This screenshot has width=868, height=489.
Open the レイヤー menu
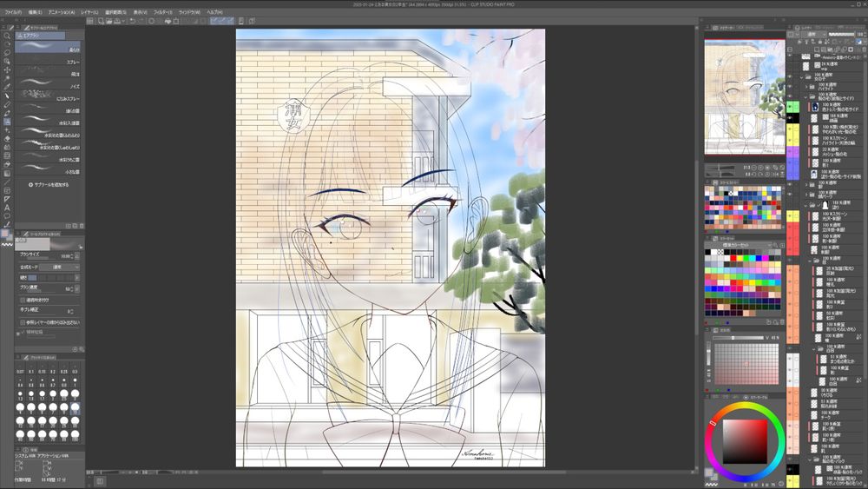coord(89,11)
